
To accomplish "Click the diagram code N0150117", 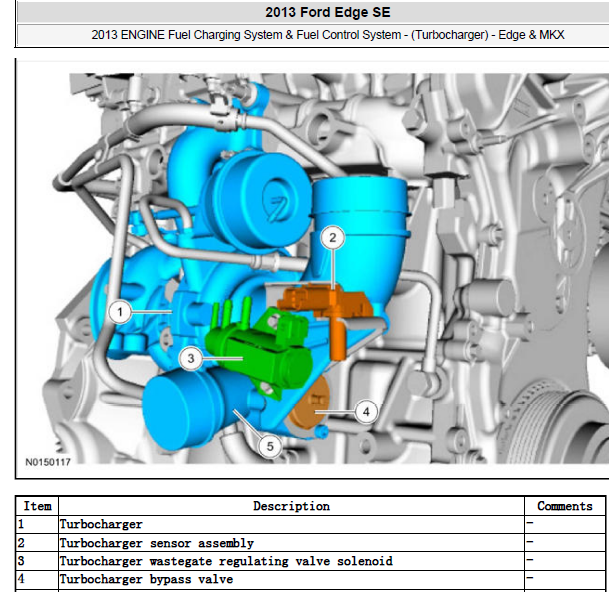I will click(48, 462).
